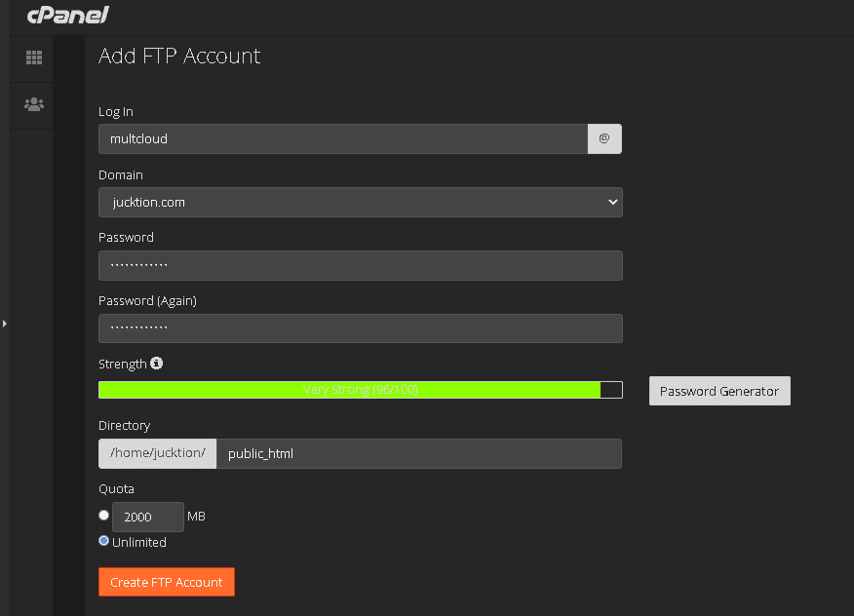Click the Add FTP Account heading

179,57
